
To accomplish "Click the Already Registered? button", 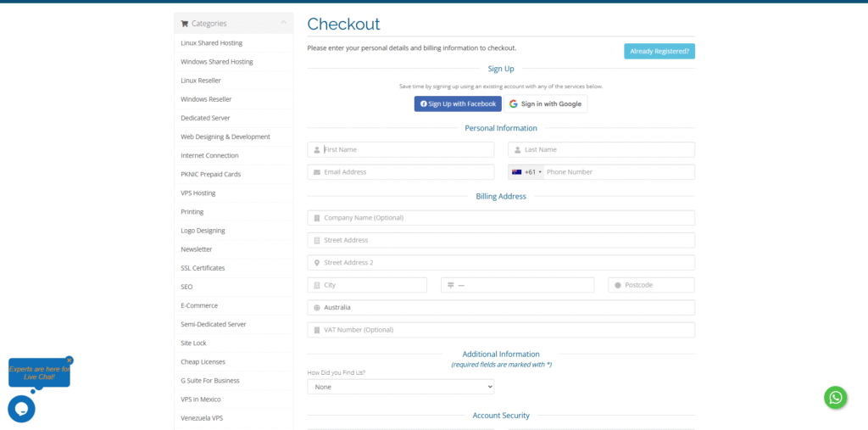I will (x=659, y=51).
